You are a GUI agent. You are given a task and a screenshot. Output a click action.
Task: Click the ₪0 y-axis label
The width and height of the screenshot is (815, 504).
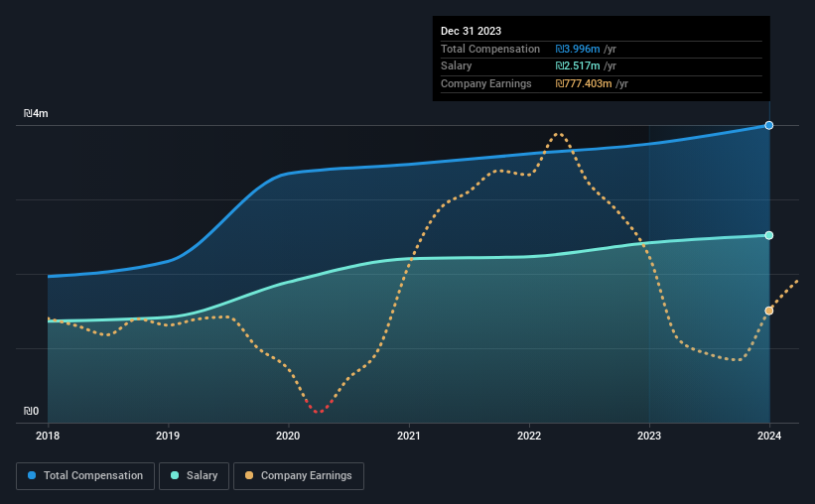pos(31,411)
